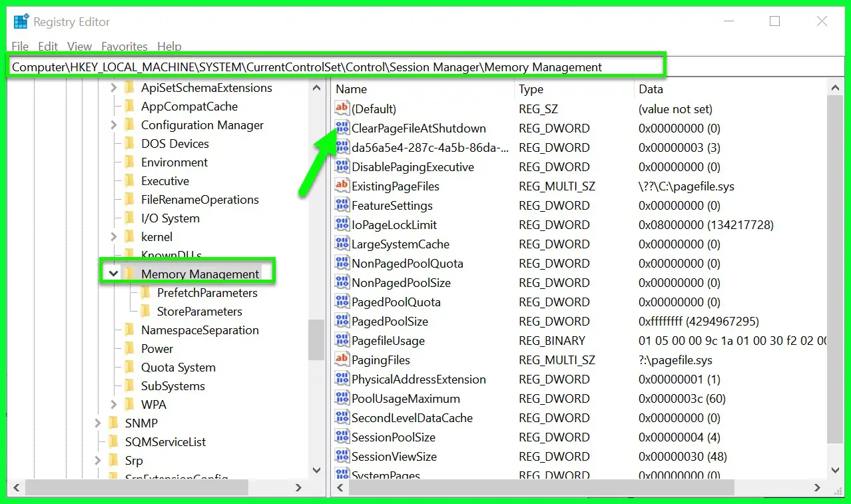851x504 pixels.
Task: Expand the ApiSetSchemaExtensions key
Action: pyautogui.click(x=113, y=88)
